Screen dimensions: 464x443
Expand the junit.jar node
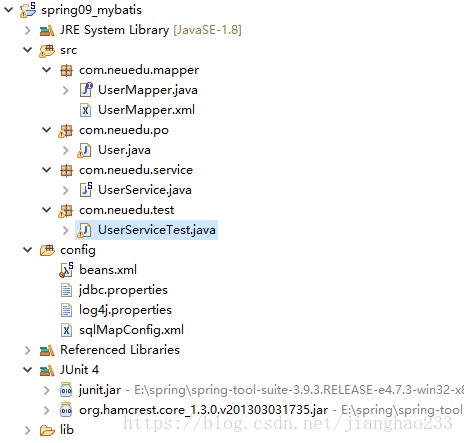pos(47,390)
